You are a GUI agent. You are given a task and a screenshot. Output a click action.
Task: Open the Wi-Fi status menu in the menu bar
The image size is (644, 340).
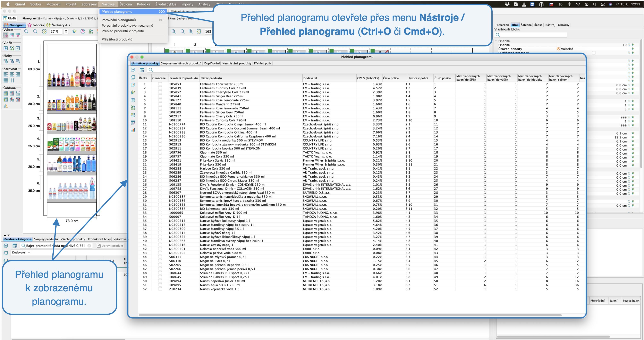578,4
